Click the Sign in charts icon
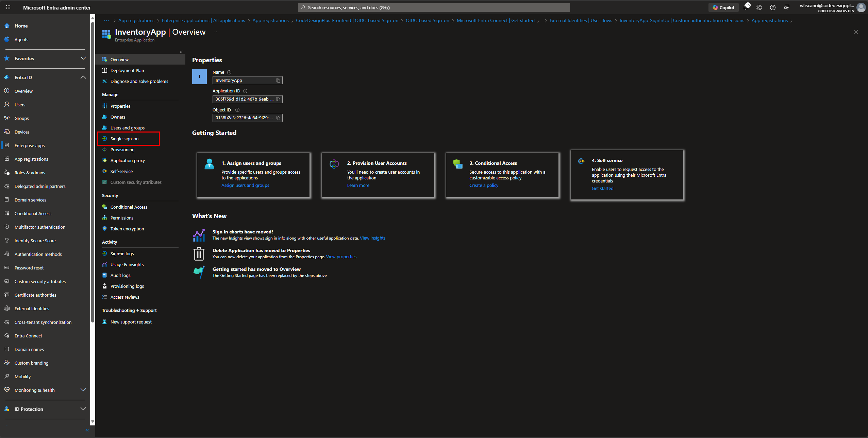Screen dimensions: 868x438 (x=199, y=235)
